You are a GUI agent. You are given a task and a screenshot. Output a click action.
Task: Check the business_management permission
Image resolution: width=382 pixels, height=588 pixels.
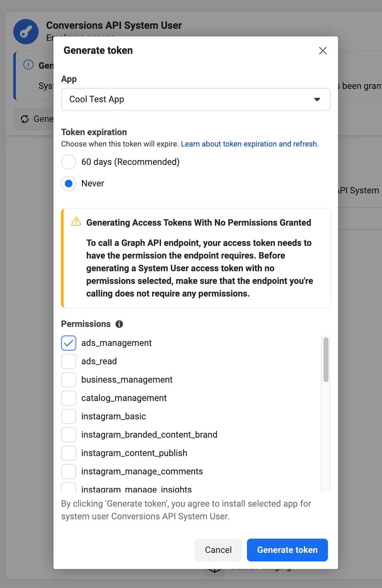coord(69,380)
